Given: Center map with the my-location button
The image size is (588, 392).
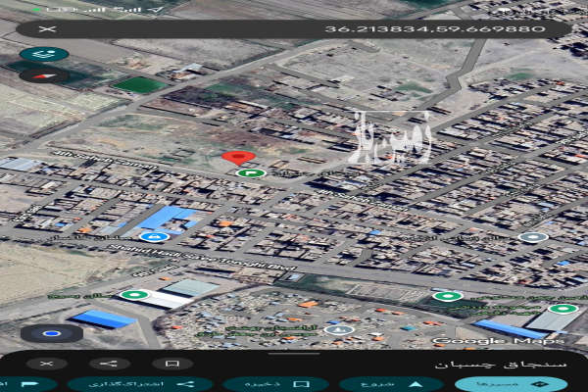Looking at the screenshot, I should click(52, 333).
